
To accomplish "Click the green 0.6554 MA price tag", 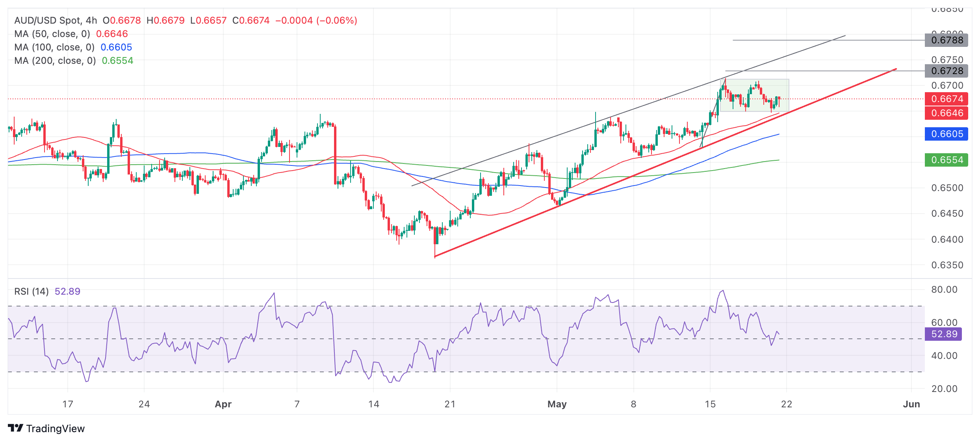I will 946,160.
